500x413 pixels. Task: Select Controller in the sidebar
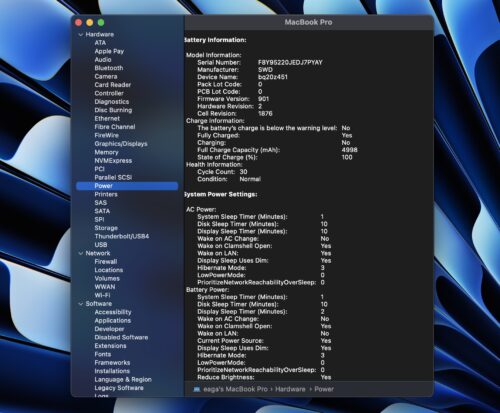tap(109, 93)
